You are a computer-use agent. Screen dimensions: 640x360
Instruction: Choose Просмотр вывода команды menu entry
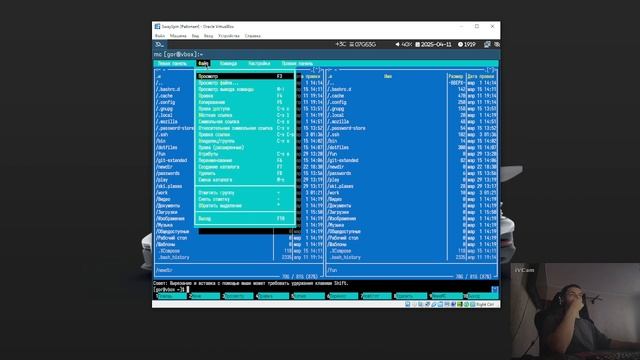[x=245, y=89]
